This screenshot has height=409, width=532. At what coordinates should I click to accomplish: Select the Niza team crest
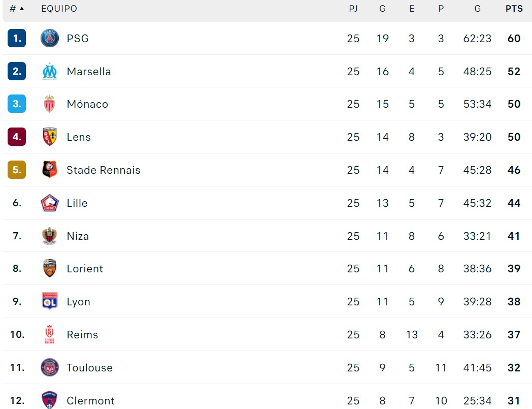click(50, 236)
